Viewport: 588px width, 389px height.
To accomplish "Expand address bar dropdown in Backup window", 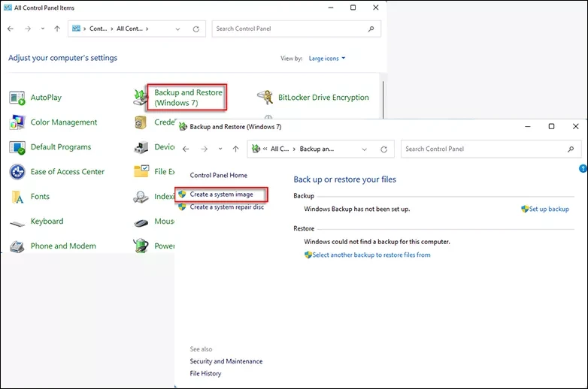I will 365,149.
